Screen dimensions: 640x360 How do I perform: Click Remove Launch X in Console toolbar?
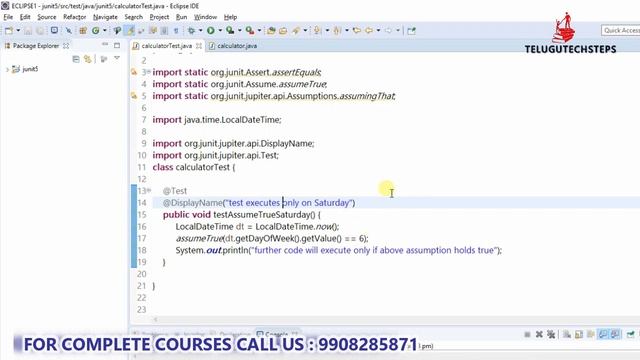(539, 335)
